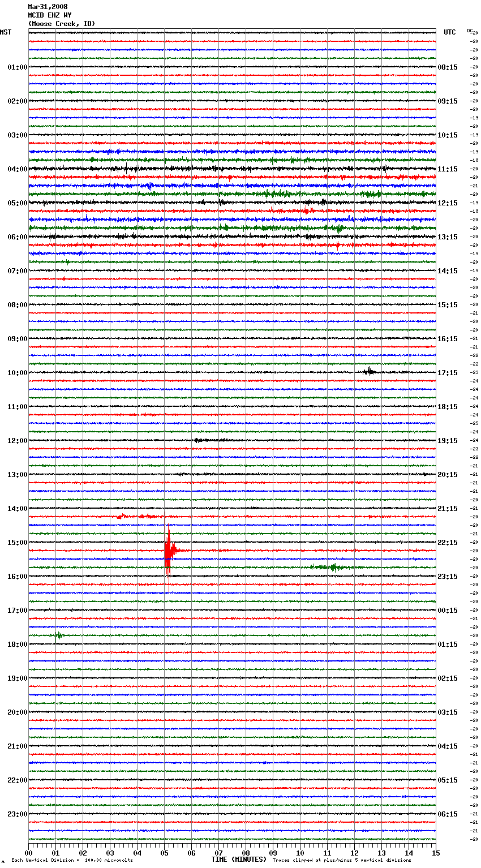Viewport: 481px width, 868px height.
Task: Click the 17:15 UTC time label
Action: [x=448, y=373]
